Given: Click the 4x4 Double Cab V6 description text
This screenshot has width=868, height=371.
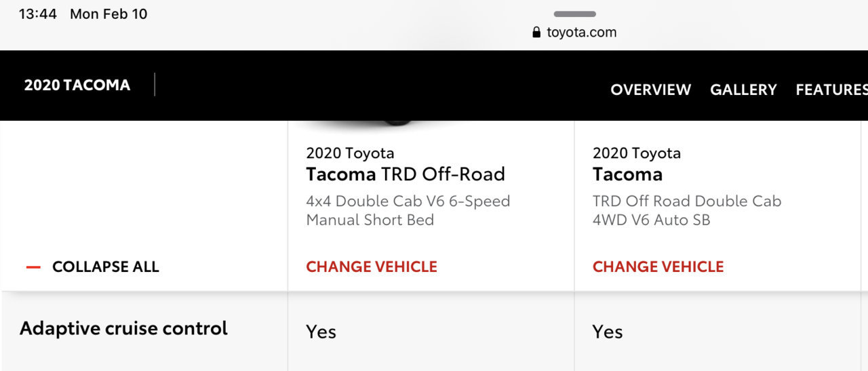Looking at the screenshot, I should (x=408, y=211).
